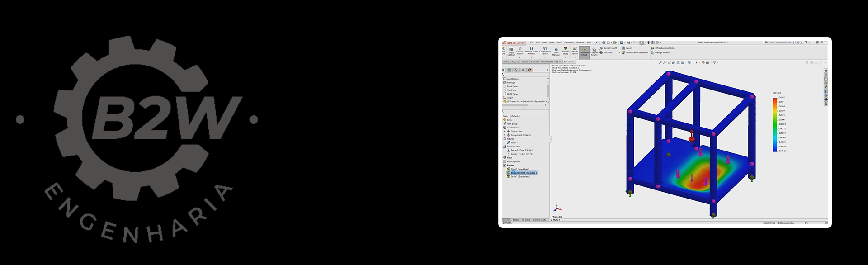Switch to the Layout tab
Image resolution: width=868 pixels, height=265 pixels.
pos(515,62)
